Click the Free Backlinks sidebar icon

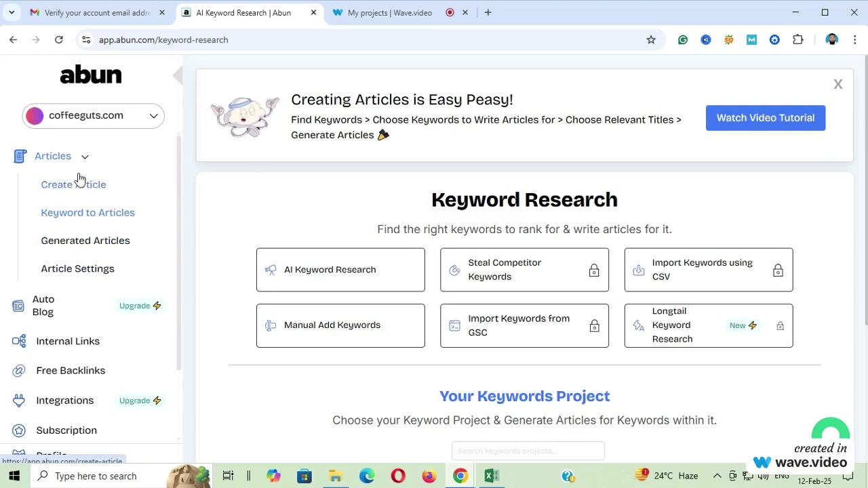[19, 370]
